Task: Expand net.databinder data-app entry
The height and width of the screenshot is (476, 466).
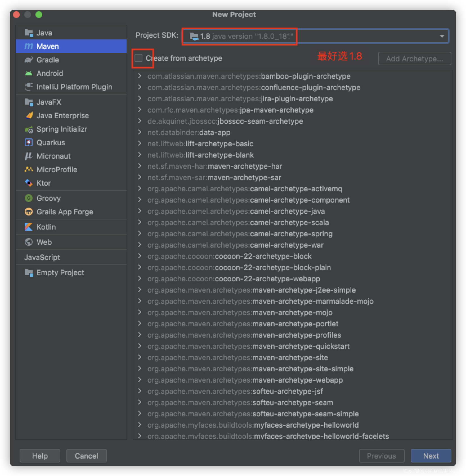Action: pos(140,132)
